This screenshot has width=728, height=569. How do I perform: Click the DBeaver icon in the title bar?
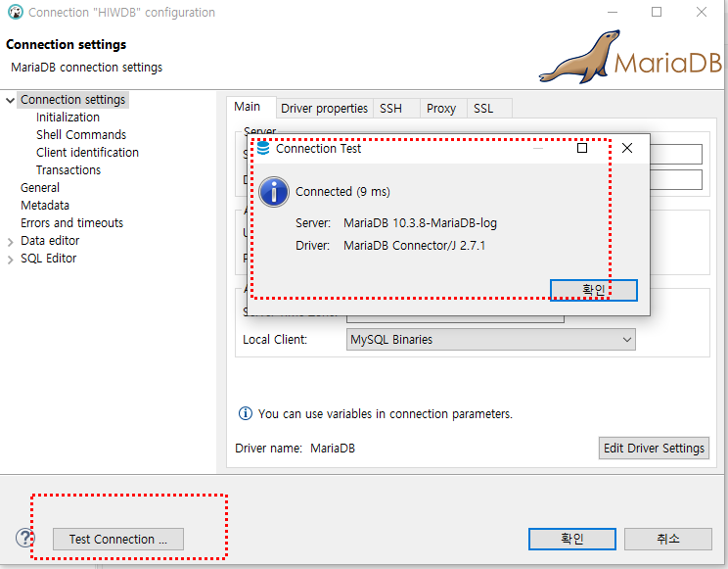pos(16,12)
